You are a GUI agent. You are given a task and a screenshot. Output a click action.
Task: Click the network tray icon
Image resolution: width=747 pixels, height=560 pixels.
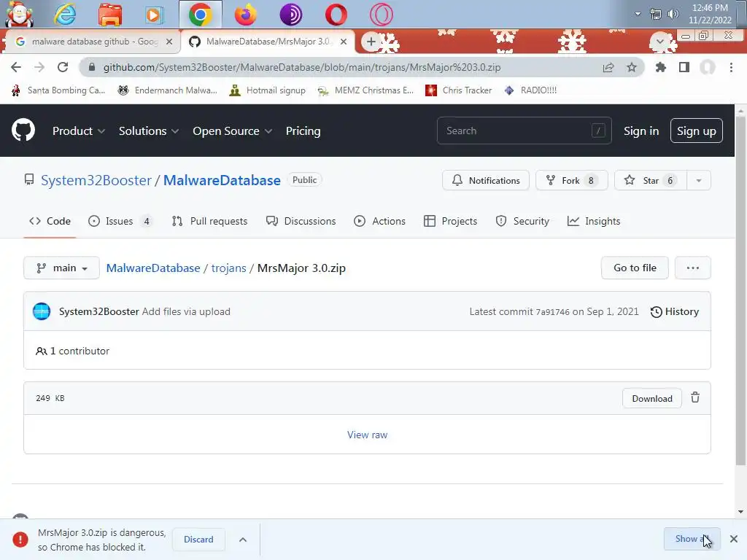click(x=656, y=14)
